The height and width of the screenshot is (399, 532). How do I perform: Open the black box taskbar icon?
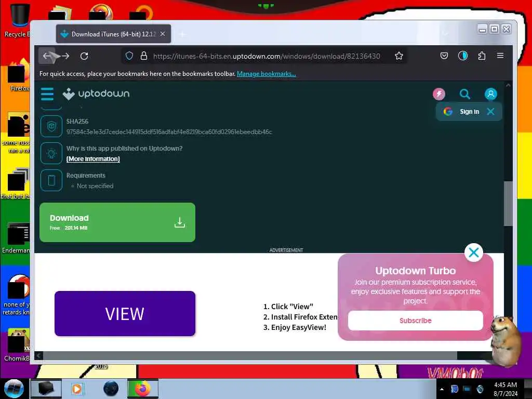[46, 389]
